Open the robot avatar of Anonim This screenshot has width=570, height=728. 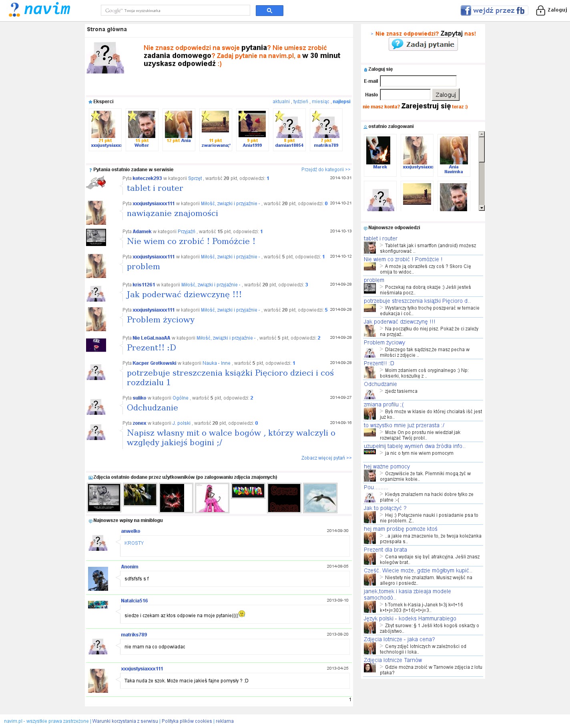98,578
